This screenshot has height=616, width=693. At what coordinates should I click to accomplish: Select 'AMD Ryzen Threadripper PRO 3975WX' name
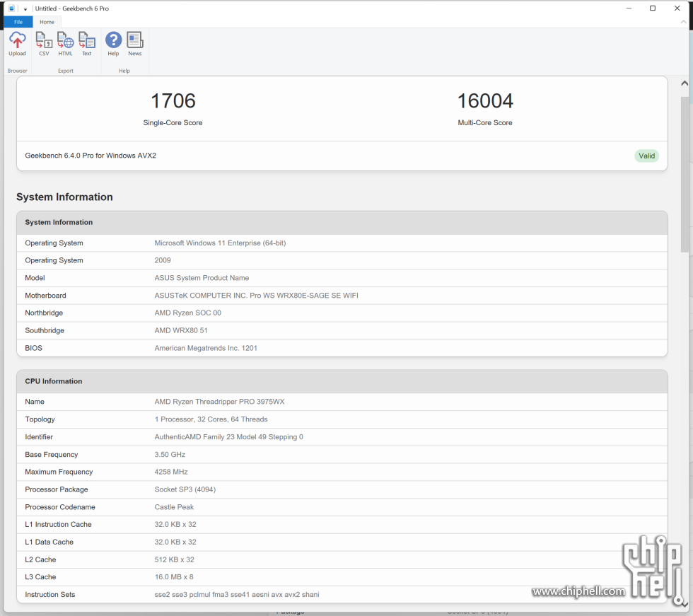pyautogui.click(x=219, y=402)
